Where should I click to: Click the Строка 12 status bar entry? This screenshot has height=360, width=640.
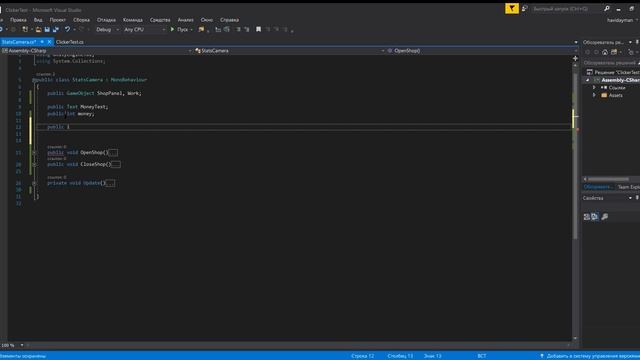pos(362,356)
